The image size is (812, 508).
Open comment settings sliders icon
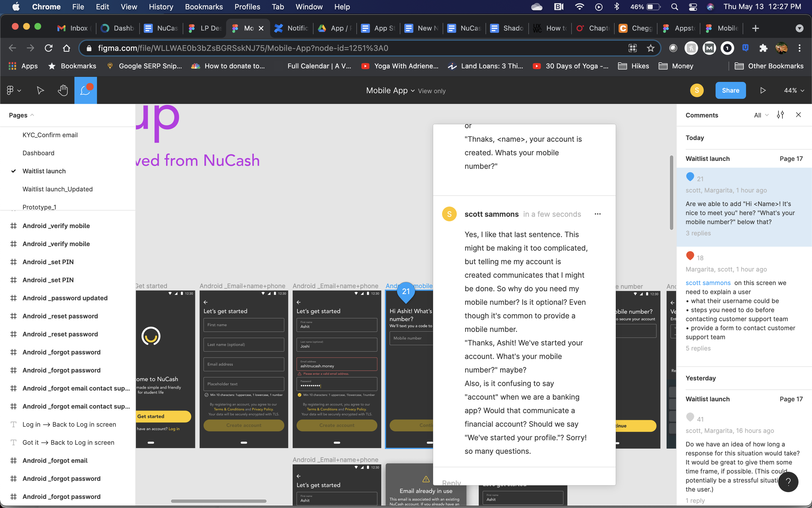point(780,115)
